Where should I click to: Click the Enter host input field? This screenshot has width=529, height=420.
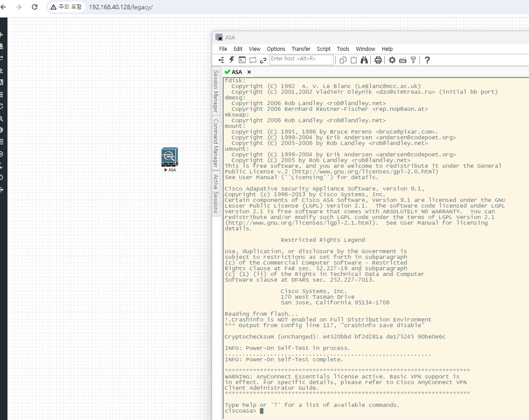pos(302,60)
